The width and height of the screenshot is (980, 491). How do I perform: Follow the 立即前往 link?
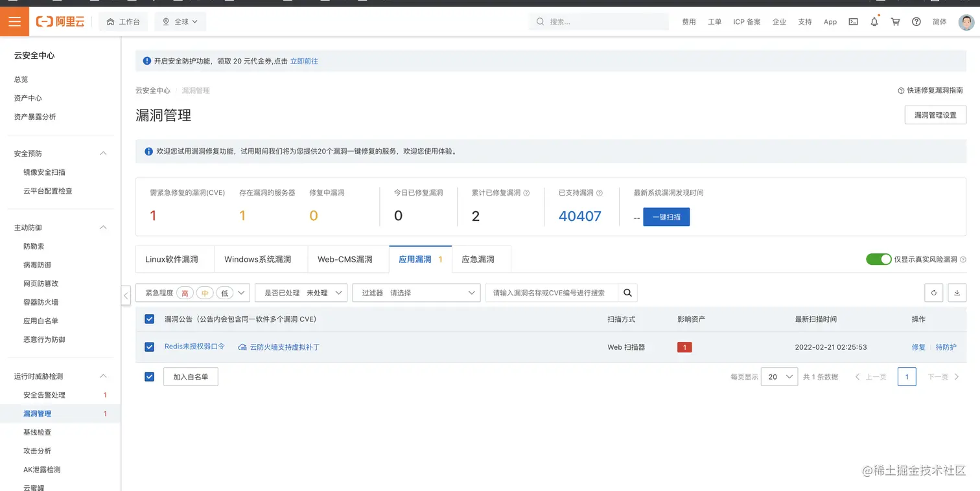click(304, 61)
